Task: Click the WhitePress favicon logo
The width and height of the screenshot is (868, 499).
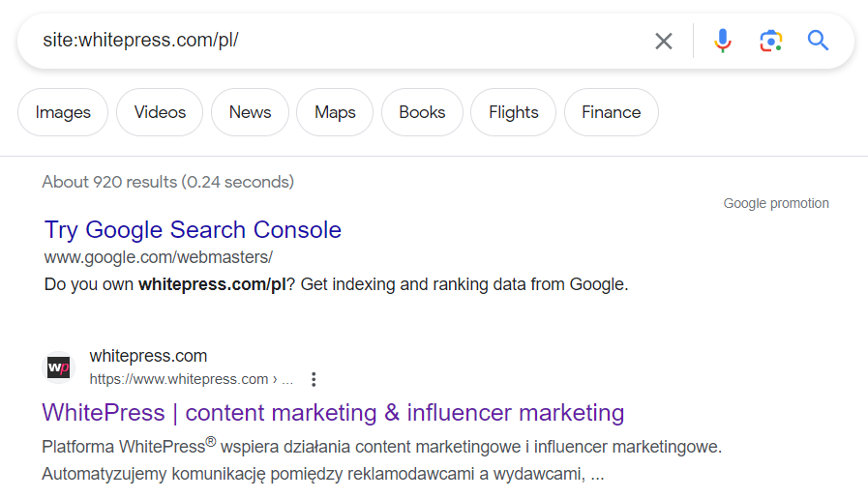Action: point(59,367)
